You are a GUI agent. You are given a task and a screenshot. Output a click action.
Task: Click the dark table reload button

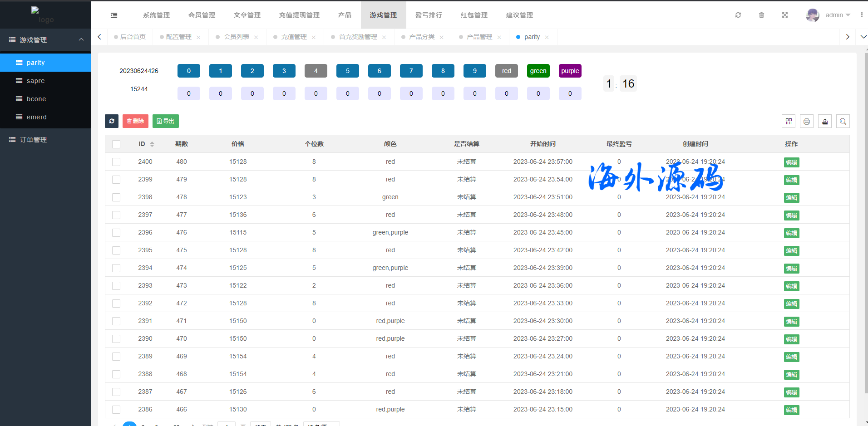(112, 121)
